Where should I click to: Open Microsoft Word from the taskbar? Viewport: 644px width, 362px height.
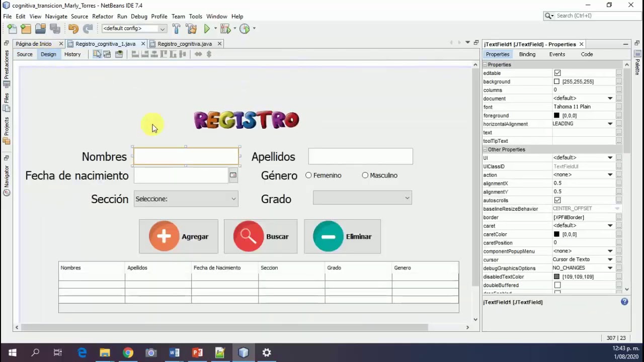(x=174, y=352)
